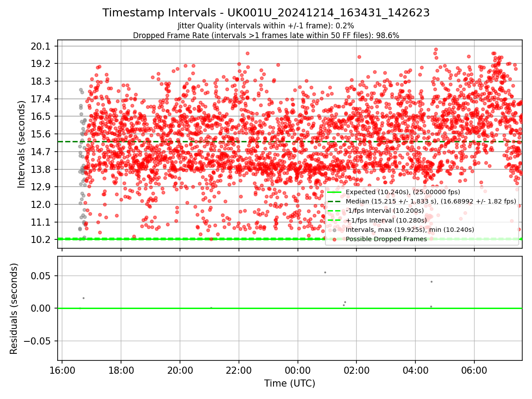Click the residual point near 0.05 after 00:00
Screen dimensions: 532x399
325,272
